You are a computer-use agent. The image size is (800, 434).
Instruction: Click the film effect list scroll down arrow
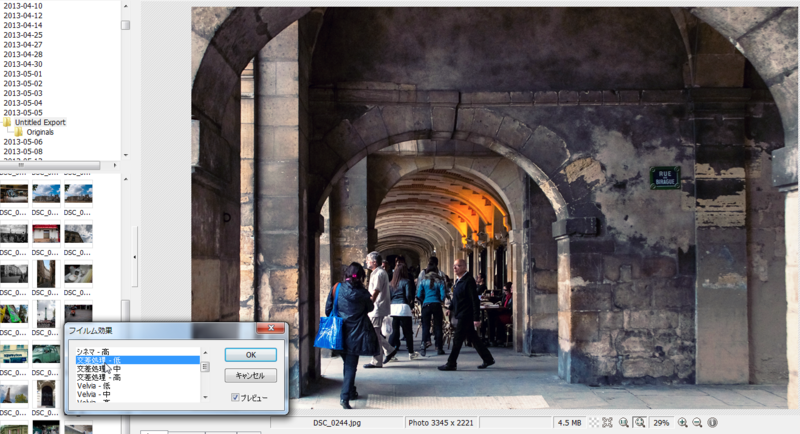205,397
